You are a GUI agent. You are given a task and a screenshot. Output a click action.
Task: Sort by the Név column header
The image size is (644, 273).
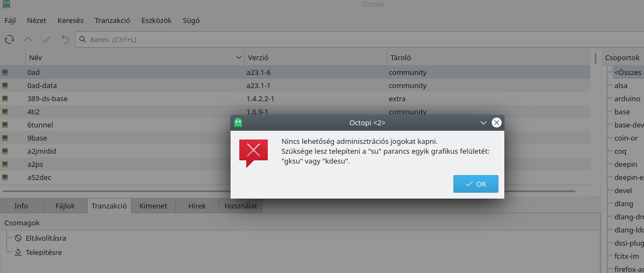[135, 58]
